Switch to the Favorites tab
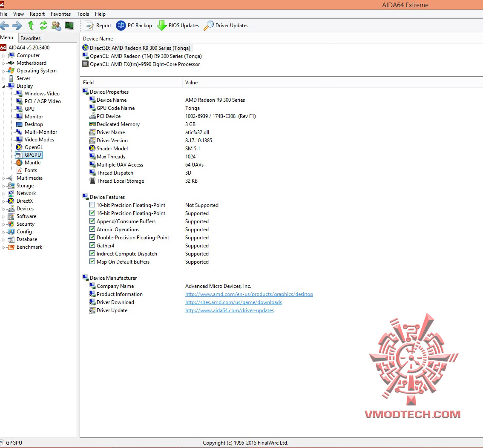 point(31,38)
